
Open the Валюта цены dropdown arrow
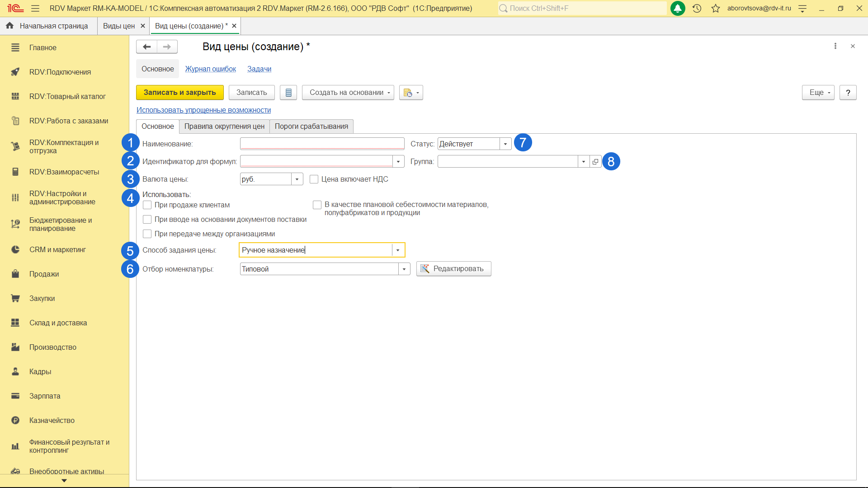tap(297, 179)
